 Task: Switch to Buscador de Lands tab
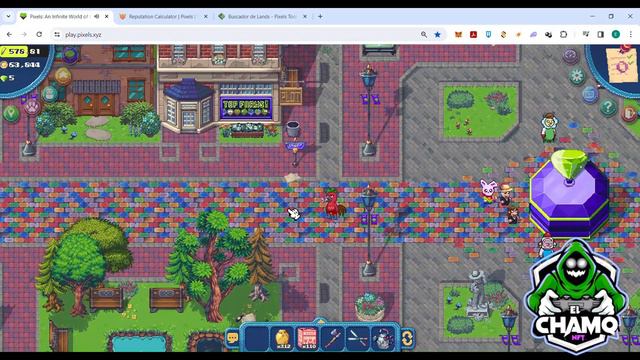coord(261,17)
